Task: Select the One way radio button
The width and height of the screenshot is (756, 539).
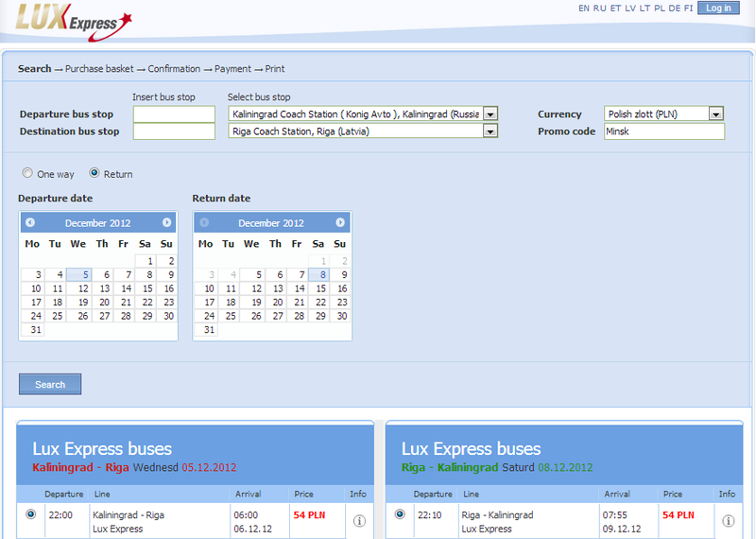Action: tap(27, 173)
